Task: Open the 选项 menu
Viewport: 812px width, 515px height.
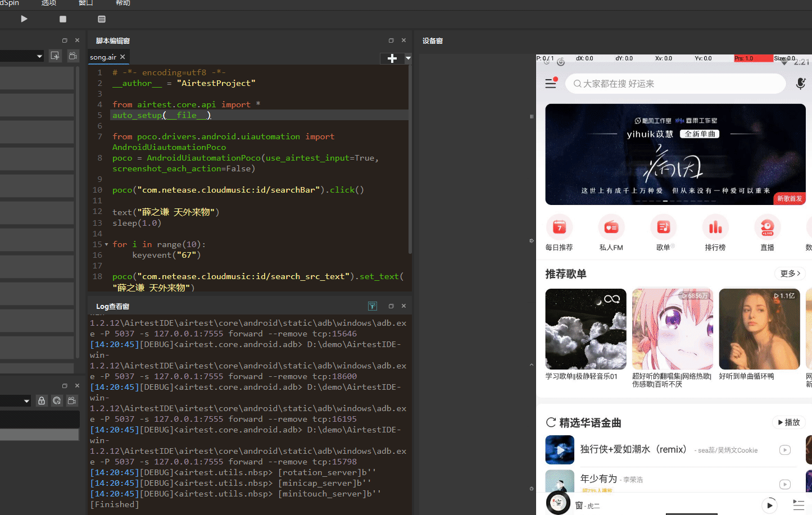Action: pos(49,3)
